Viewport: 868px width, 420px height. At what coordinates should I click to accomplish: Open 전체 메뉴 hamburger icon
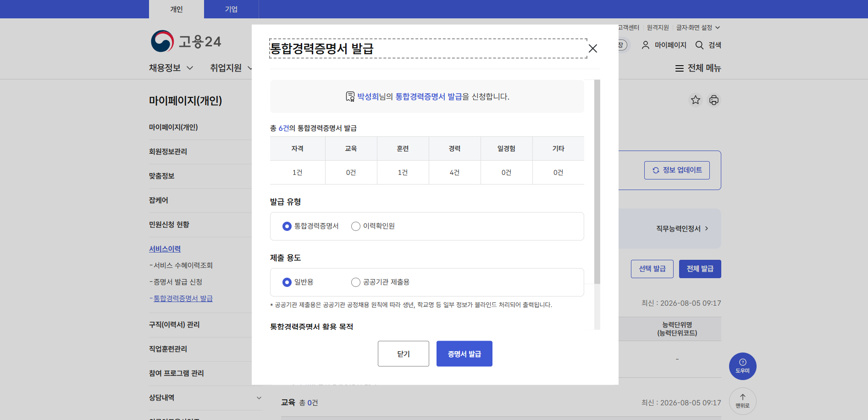pos(679,68)
